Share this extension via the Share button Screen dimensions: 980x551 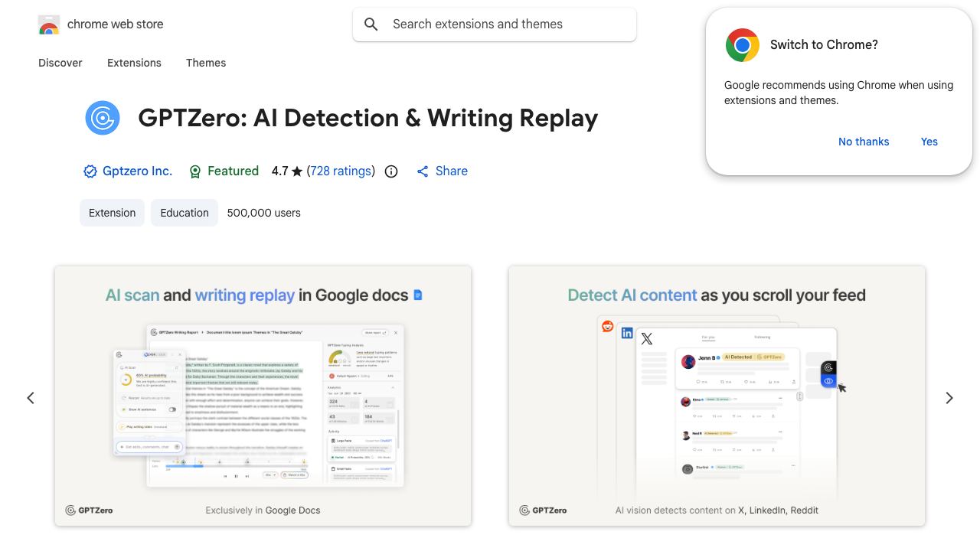tap(442, 171)
